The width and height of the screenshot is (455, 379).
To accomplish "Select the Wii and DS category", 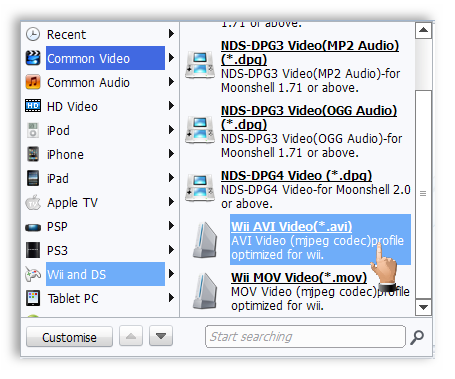I will click(x=105, y=274).
